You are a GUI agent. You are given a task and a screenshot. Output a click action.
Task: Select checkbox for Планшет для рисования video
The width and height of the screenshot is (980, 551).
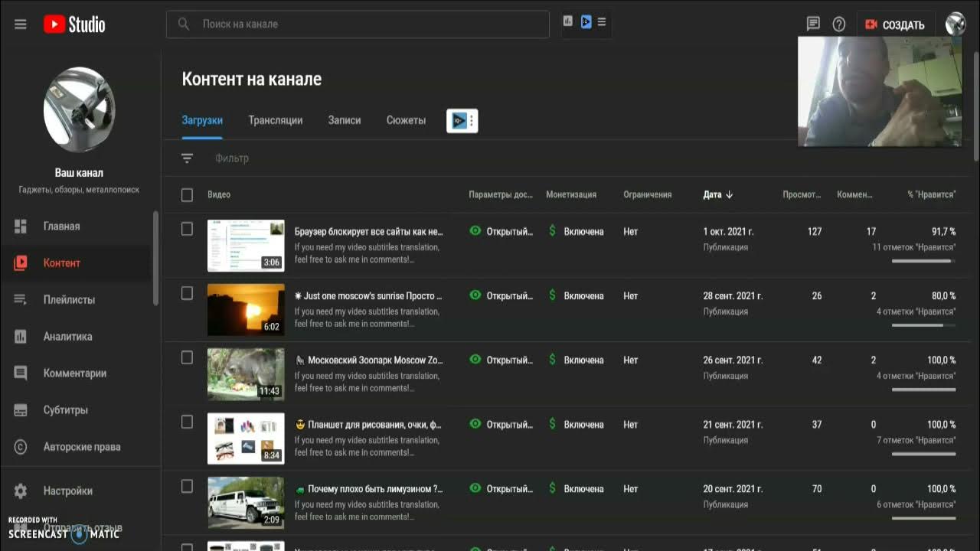point(187,422)
